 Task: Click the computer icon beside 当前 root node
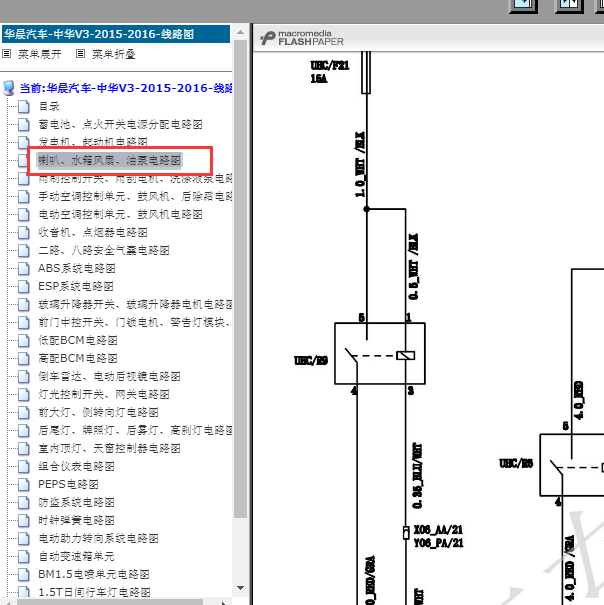8,88
